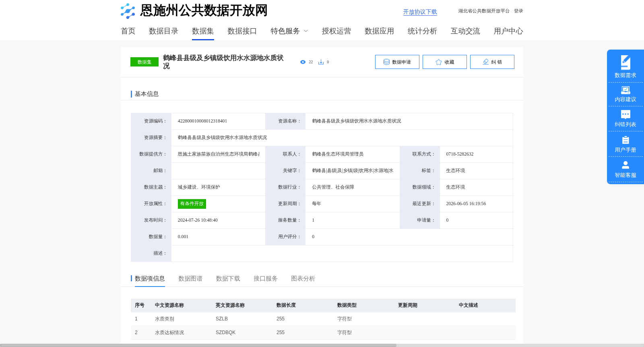644x347 pixels.
Task: Click the horizontal scrollbar at the page bottom
Action: (x=198, y=345)
